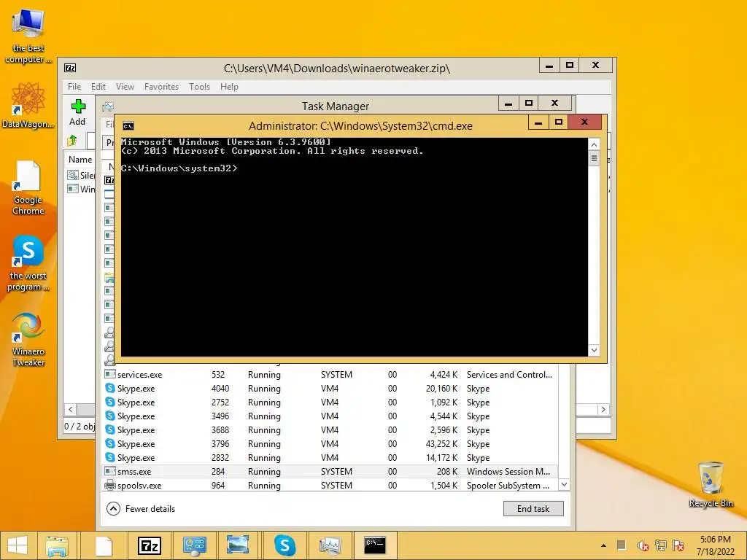The image size is (747, 560).
Task: Switch to Skype in the taskbar
Action: click(x=285, y=545)
